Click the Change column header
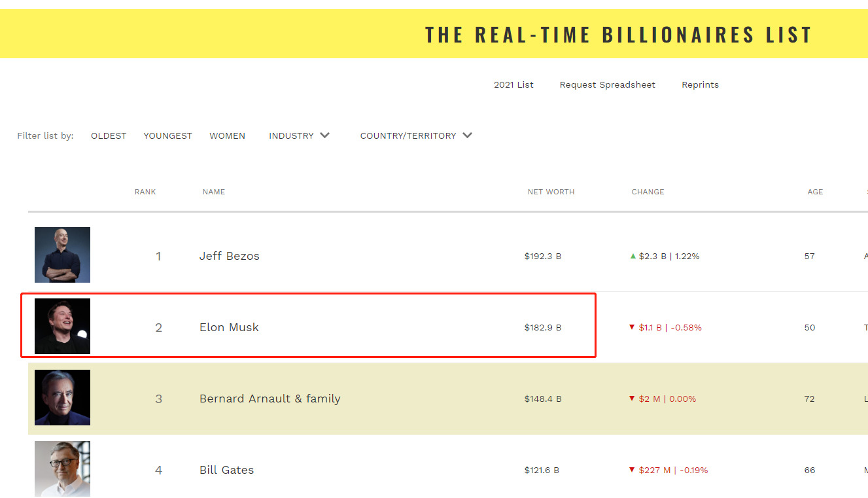Viewport: 868px width, 498px height. 648,192
